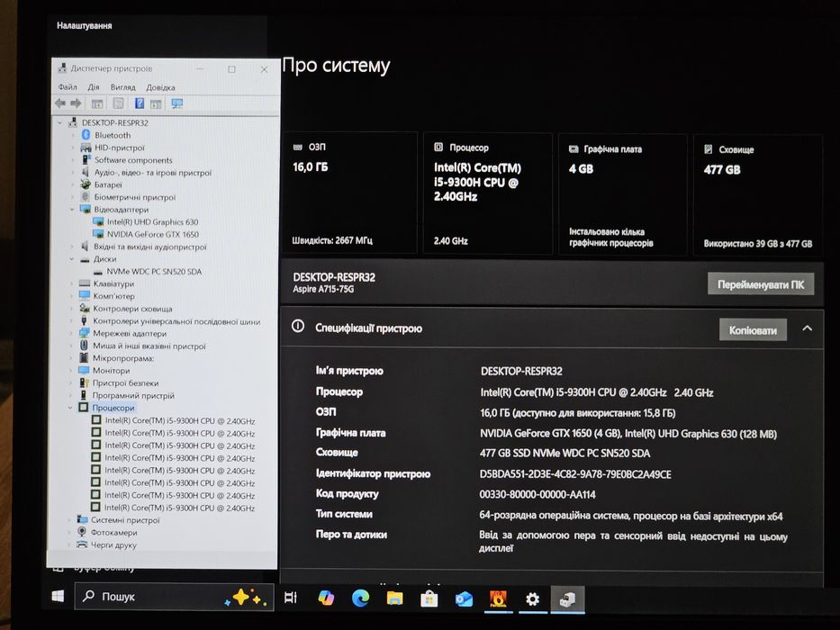Open the Процесор summary card

(x=487, y=193)
